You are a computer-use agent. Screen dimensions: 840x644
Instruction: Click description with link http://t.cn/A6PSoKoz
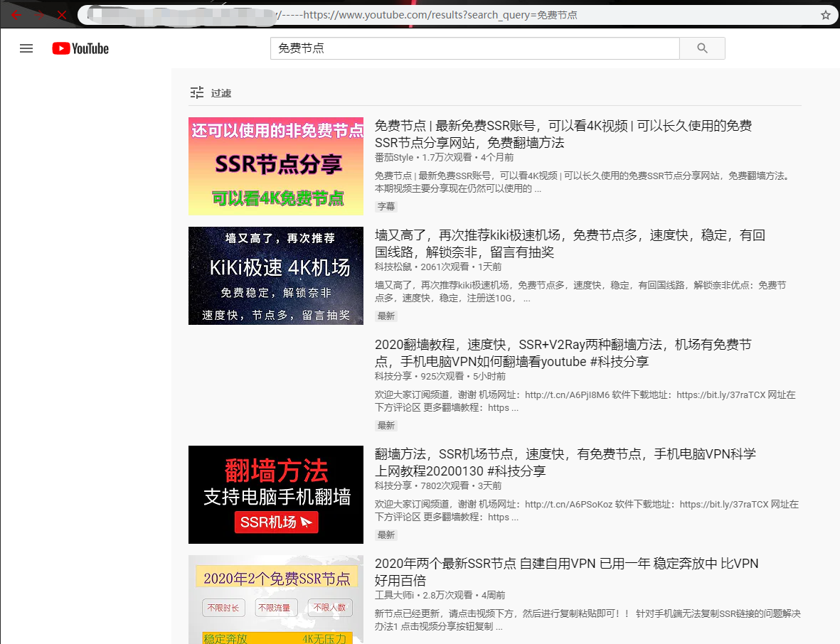click(587, 510)
